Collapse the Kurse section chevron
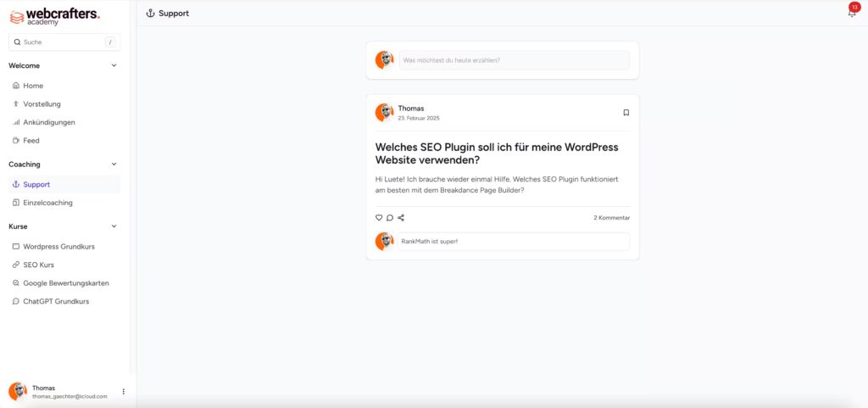Image resolution: width=868 pixels, height=408 pixels. (x=114, y=226)
